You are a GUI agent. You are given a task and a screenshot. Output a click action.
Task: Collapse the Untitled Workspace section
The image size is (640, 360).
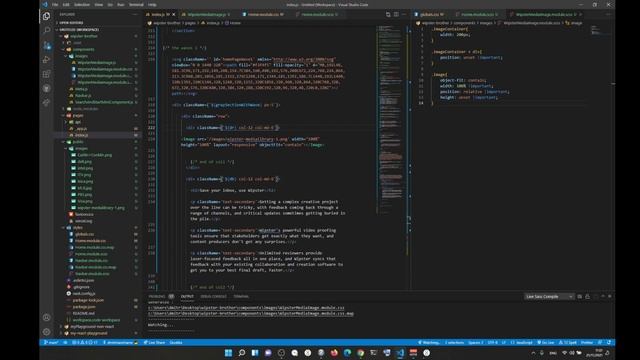tap(97, 29)
